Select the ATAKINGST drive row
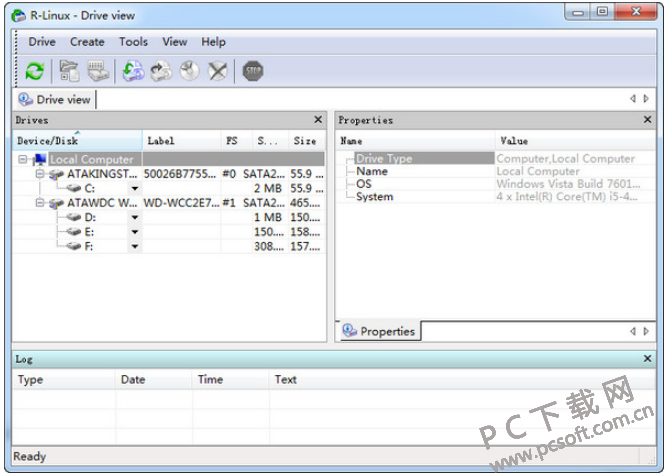666x474 pixels. [169, 174]
